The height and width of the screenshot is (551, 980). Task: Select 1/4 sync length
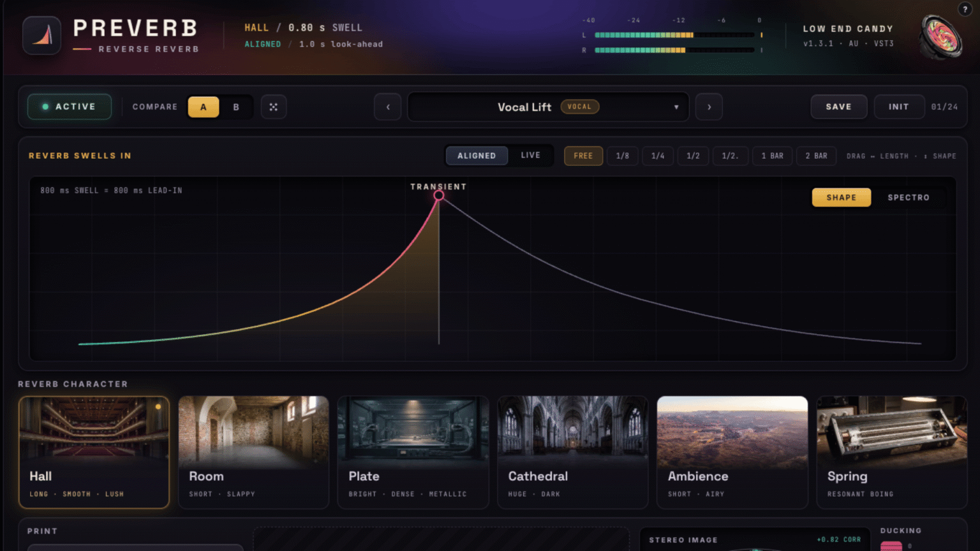click(x=658, y=156)
